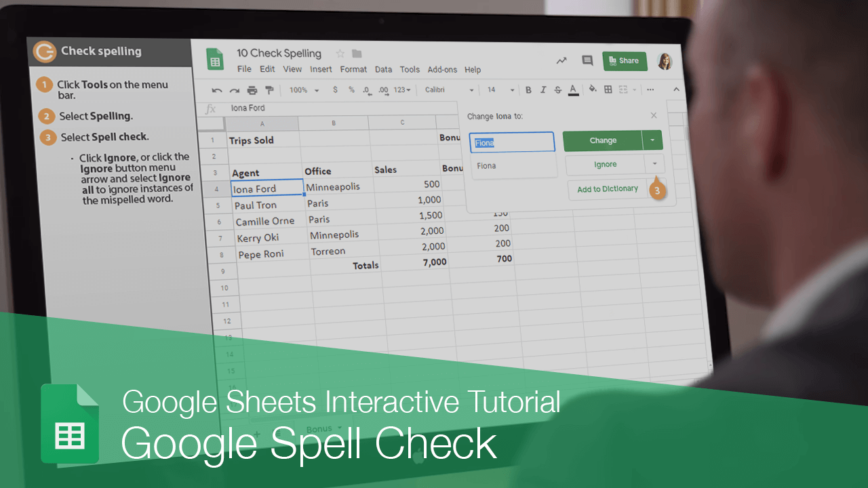Image resolution: width=868 pixels, height=488 pixels.
Task: Open the Tools menu
Action: (410, 69)
